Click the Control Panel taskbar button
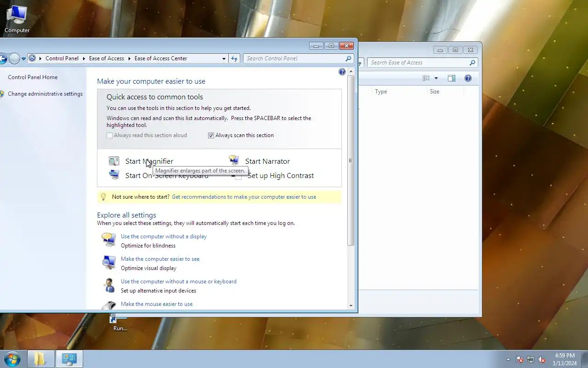This screenshot has height=368, width=588. [x=69, y=359]
